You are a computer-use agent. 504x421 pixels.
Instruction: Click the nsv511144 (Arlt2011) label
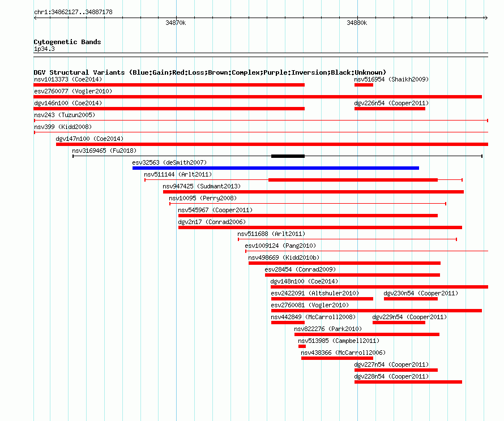coord(178,174)
